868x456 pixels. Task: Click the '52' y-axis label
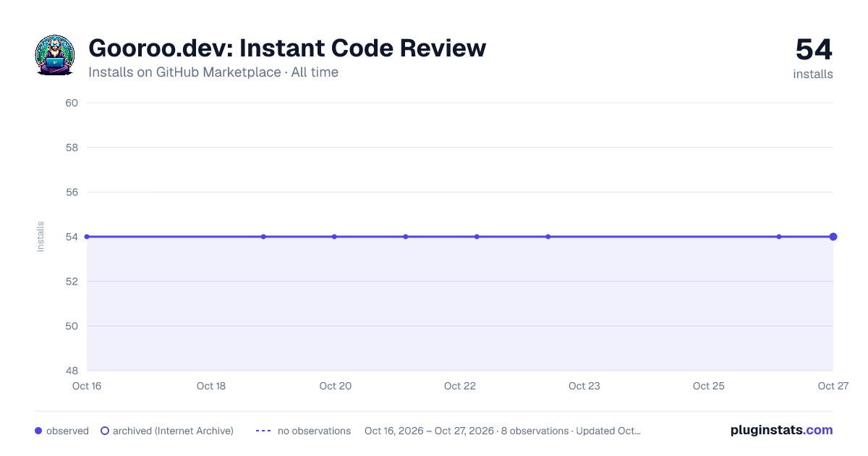[x=72, y=282]
